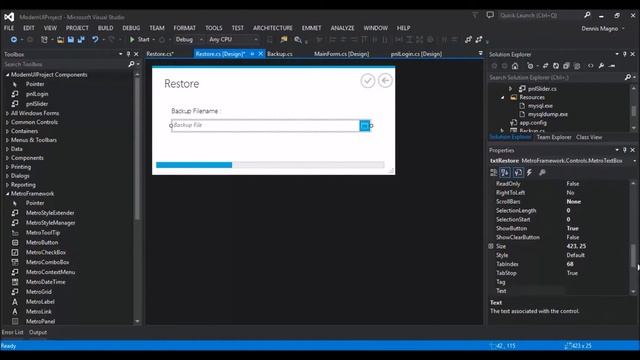Click the Quick Launch magnifier icon
Viewport: 640px width, 360px height.
(x=587, y=15)
